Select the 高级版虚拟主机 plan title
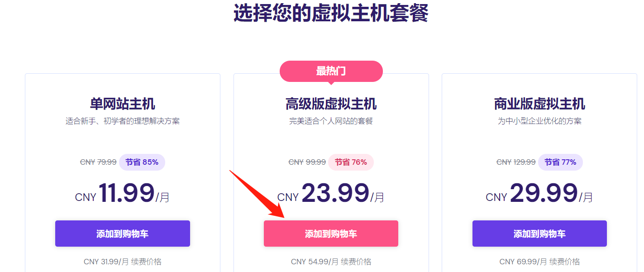This screenshot has width=644, height=272. pos(331,104)
